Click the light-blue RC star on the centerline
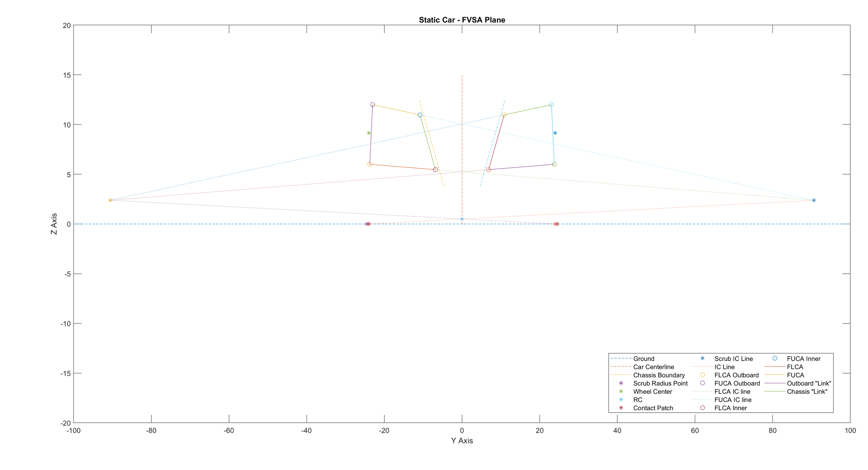The height and width of the screenshot is (470, 868). [462, 219]
